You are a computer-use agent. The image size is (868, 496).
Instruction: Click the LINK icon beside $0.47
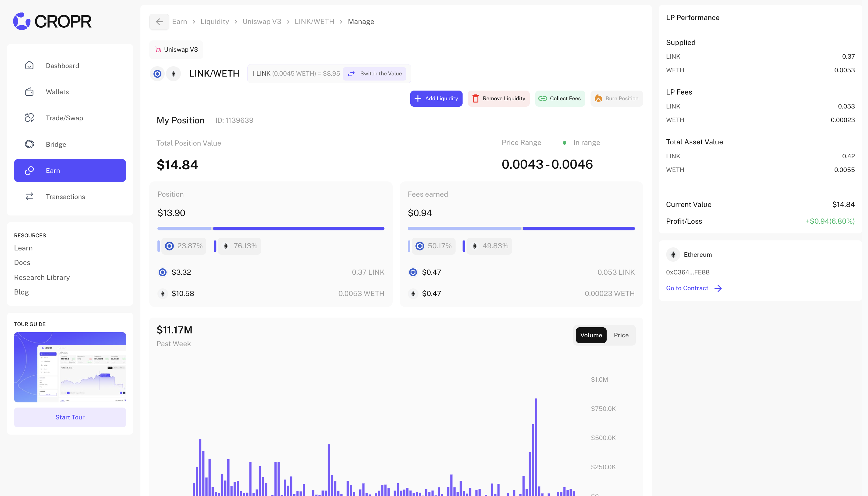coord(413,272)
